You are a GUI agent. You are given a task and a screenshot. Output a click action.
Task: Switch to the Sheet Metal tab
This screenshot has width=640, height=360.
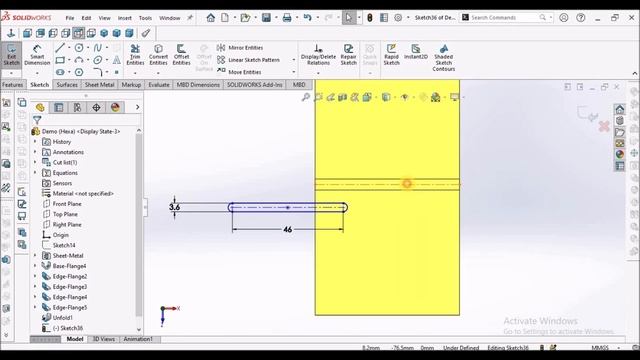click(99, 85)
